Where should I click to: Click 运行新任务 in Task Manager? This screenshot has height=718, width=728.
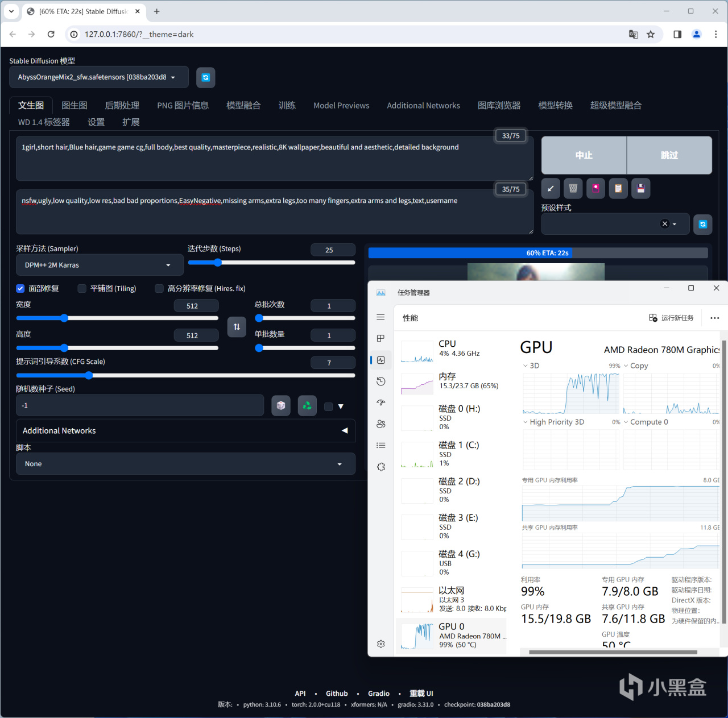click(672, 318)
